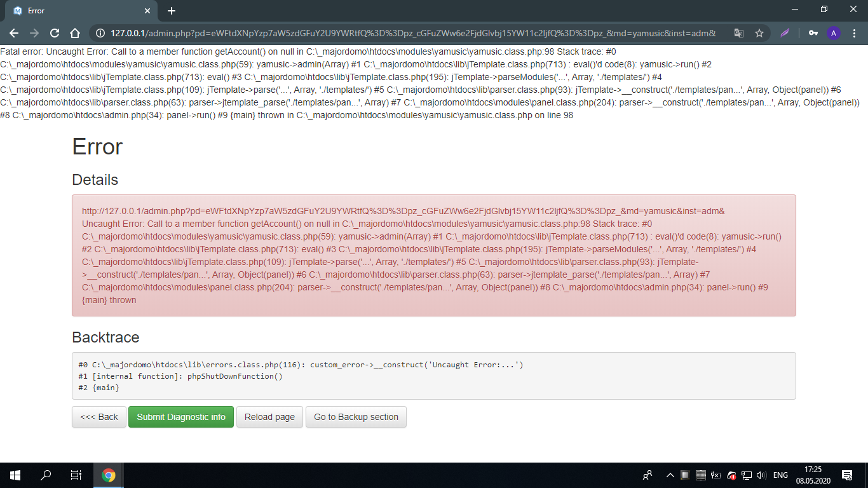Click the phpShutDownFunction() backtrace line
This screenshot has width=868, height=488.
coord(180,376)
